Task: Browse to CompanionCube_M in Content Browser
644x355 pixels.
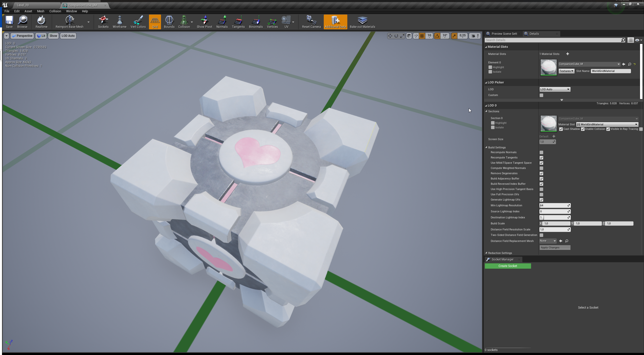Action: pyautogui.click(x=629, y=64)
